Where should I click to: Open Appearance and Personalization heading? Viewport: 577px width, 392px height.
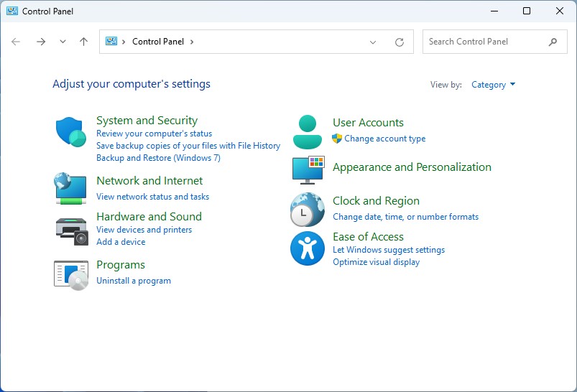coord(412,167)
